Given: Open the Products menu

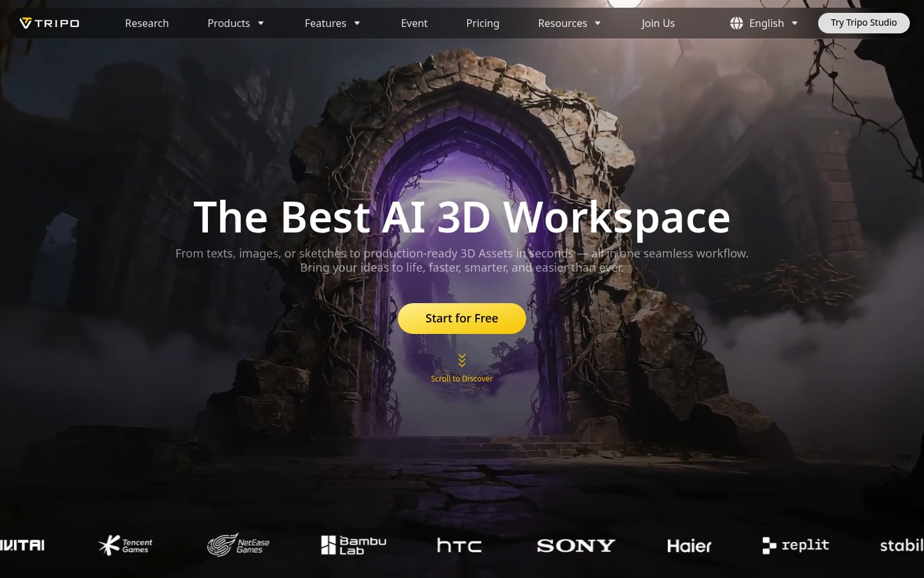Looking at the screenshot, I should tap(228, 23).
